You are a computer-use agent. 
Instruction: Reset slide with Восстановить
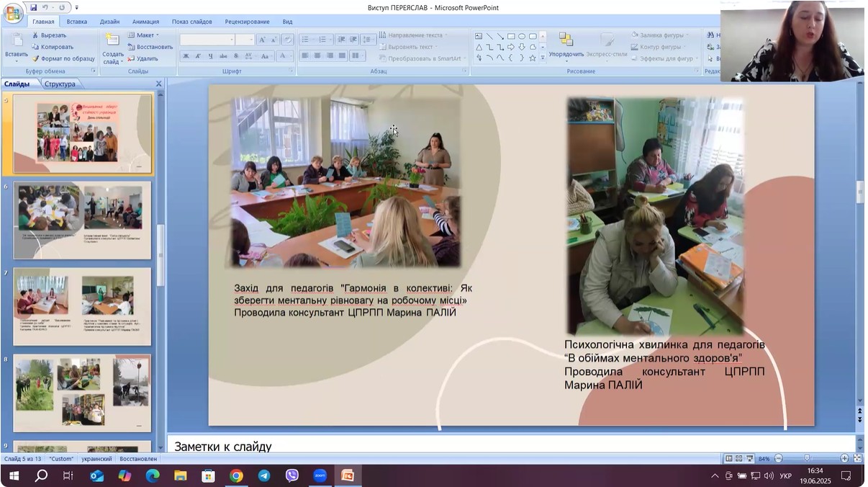pos(150,47)
